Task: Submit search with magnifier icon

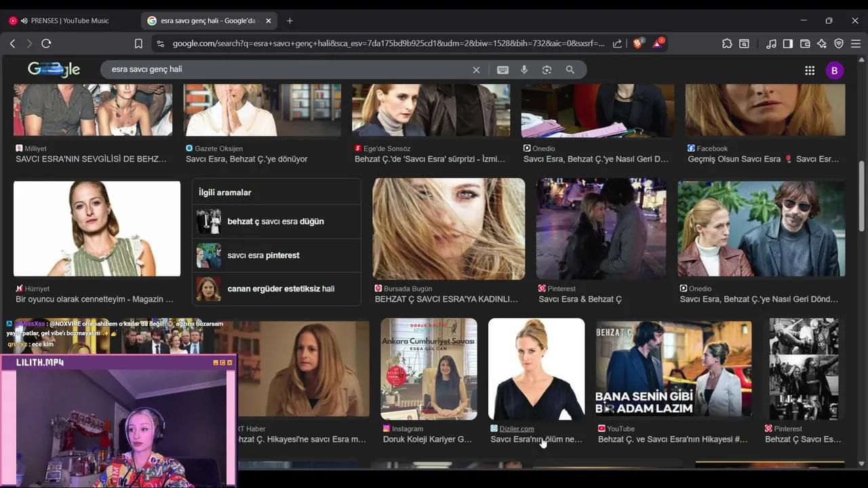Action: click(570, 70)
